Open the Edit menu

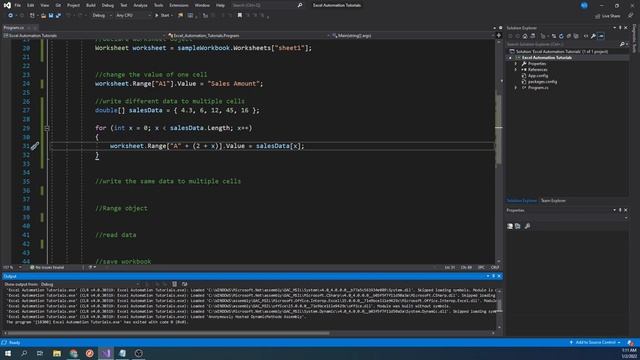pyautogui.click(x=31, y=5)
